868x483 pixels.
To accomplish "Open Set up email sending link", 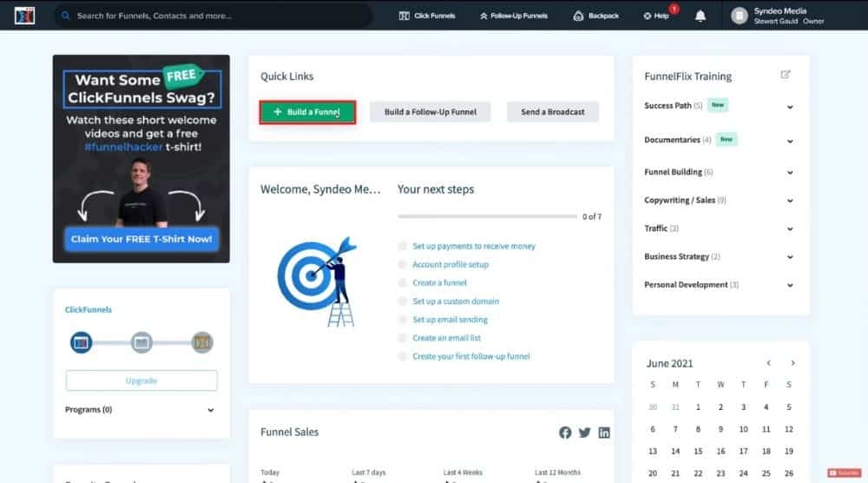I will (x=450, y=319).
